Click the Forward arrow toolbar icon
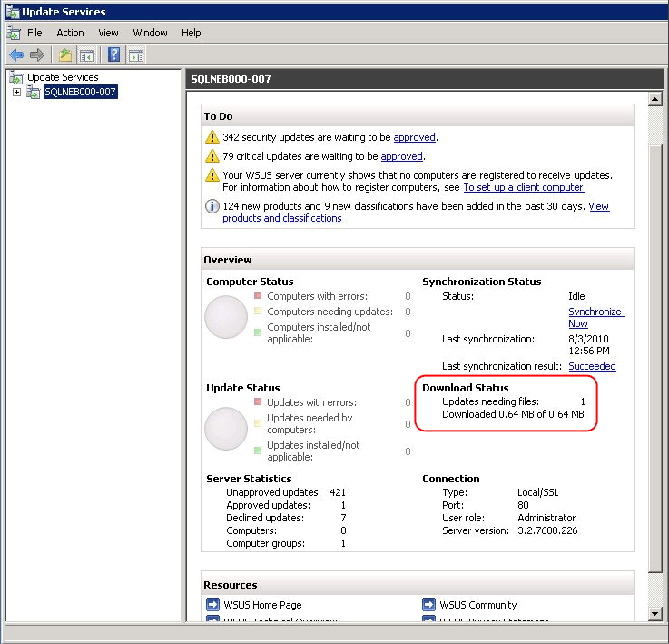This screenshot has width=669, height=644. [x=37, y=54]
